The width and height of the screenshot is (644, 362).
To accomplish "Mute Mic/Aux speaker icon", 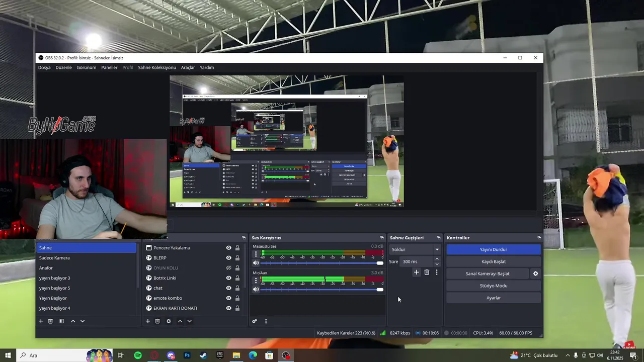I will [256, 289].
